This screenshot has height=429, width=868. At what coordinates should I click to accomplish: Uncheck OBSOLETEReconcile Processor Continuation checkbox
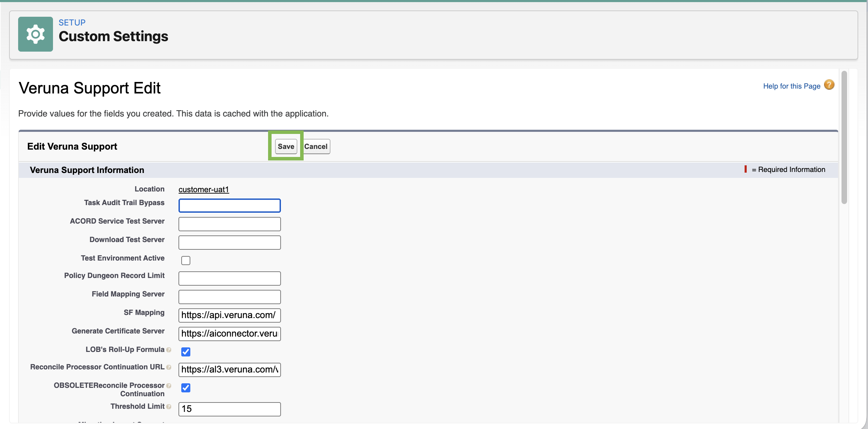click(x=186, y=388)
